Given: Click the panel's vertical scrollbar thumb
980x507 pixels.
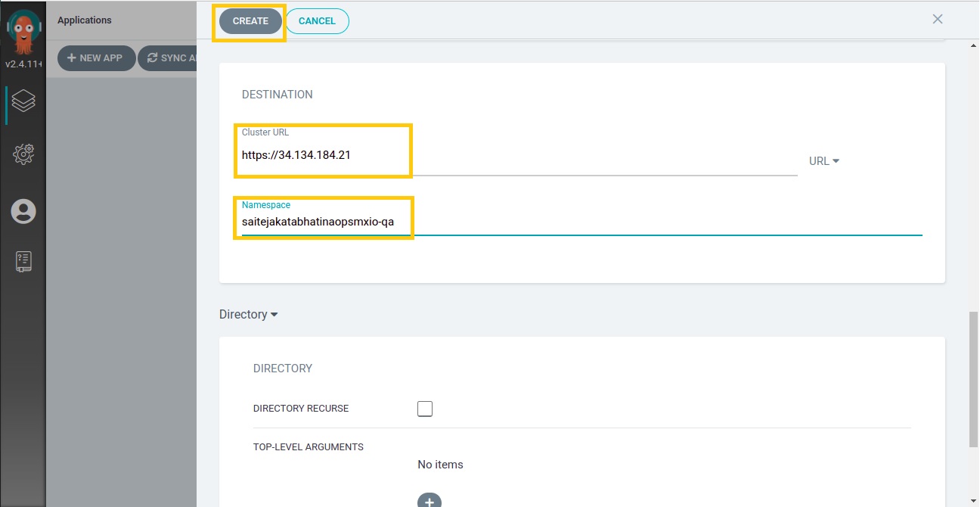Looking at the screenshot, I should 973,378.
